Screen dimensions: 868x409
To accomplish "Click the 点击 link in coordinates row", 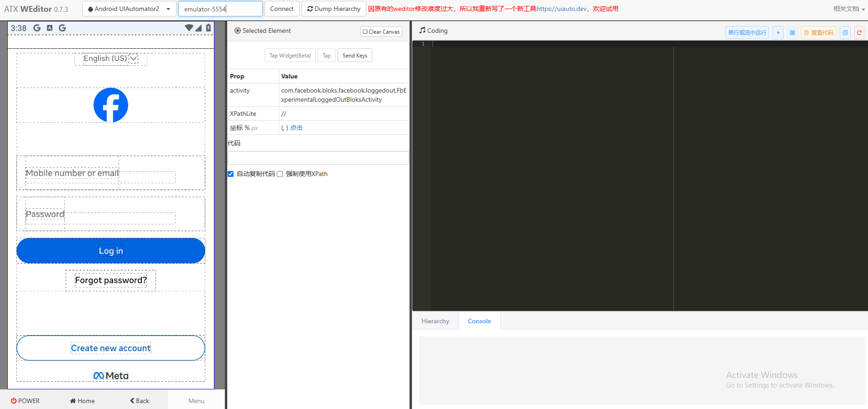I will 296,128.
